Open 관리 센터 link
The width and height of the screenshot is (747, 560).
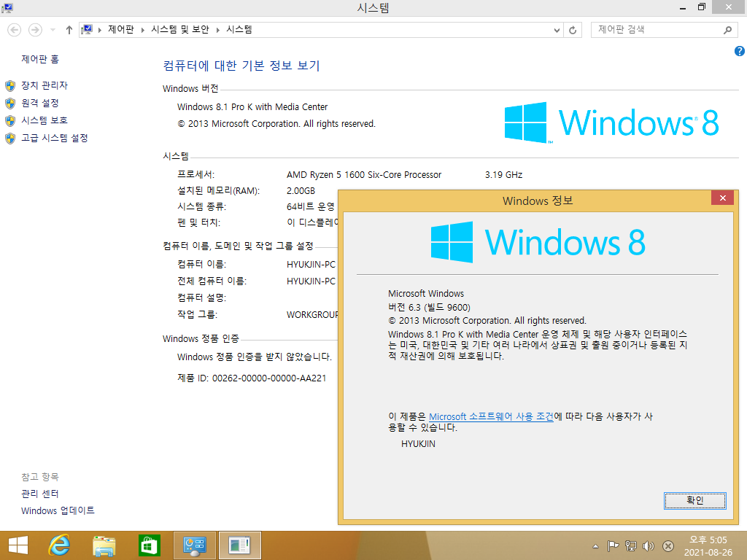coord(40,494)
